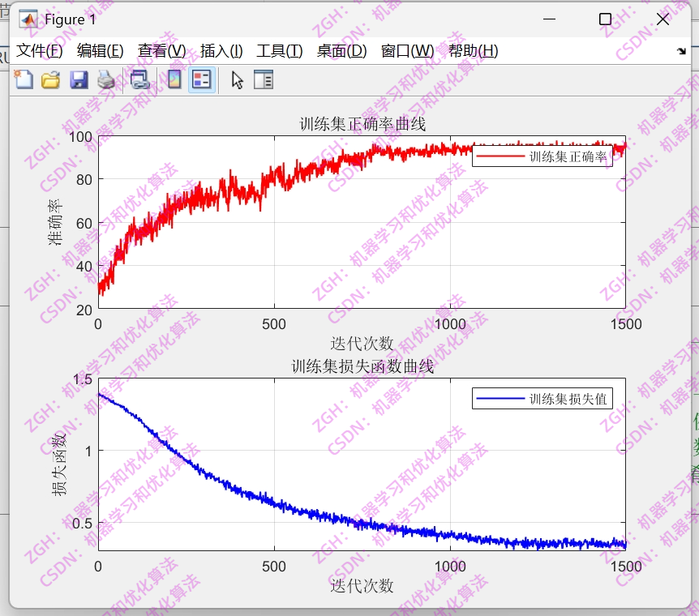Click the Figure 1 window title text

click(70, 19)
